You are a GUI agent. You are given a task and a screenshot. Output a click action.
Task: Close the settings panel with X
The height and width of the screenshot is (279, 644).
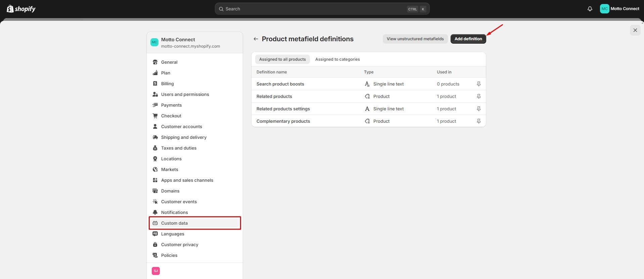[x=635, y=30]
